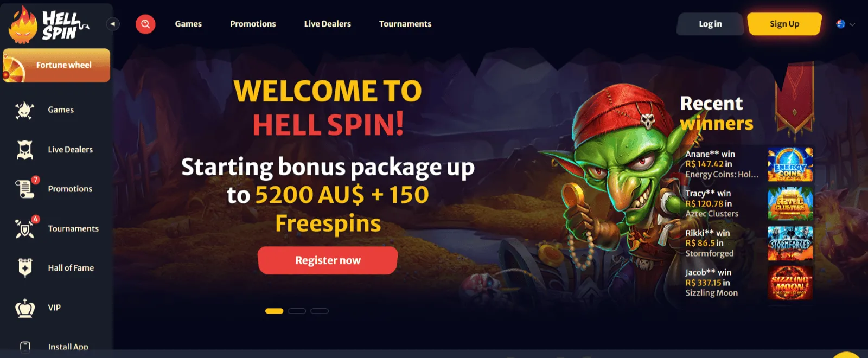
Task: Open the Log in button
Action: (x=710, y=24)
